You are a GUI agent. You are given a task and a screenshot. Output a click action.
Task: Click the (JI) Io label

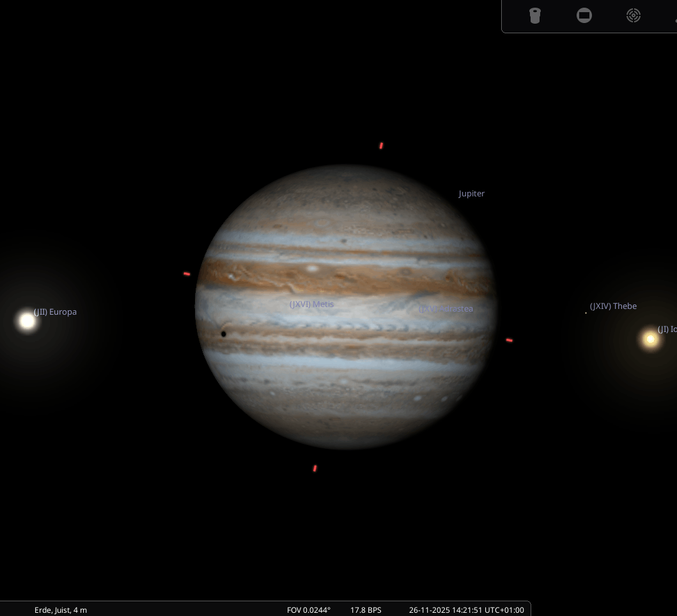coord(667,329)
